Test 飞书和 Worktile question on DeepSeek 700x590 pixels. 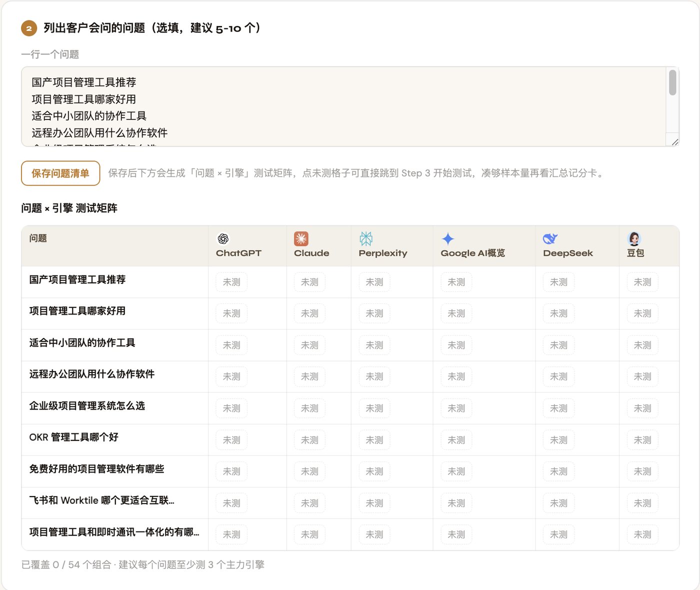(558, 503)
